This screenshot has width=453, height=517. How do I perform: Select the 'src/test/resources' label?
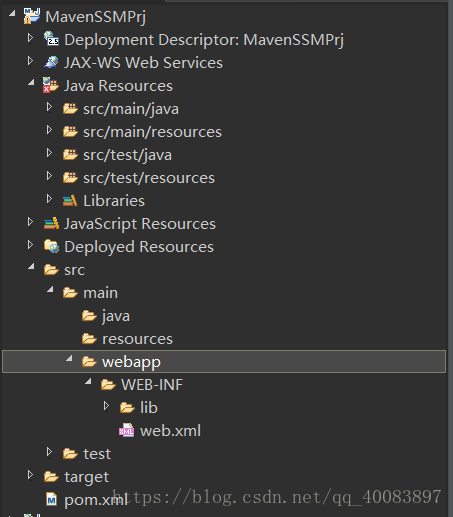[149, 178]
